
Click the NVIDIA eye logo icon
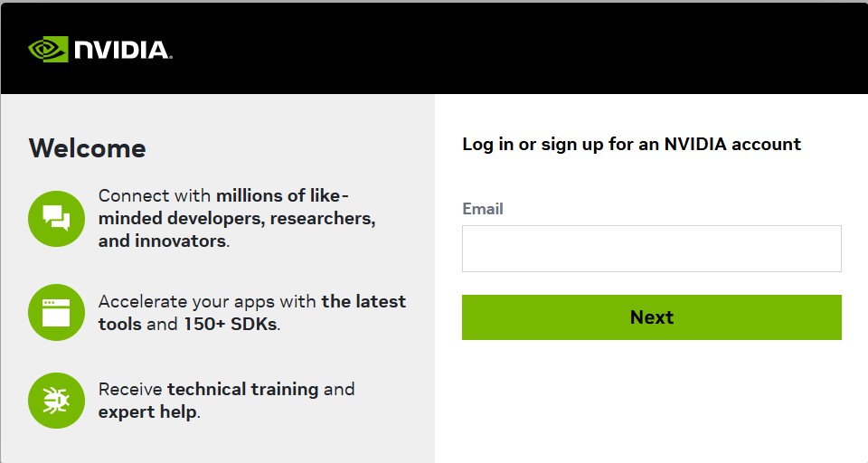[x=48, y=50]
